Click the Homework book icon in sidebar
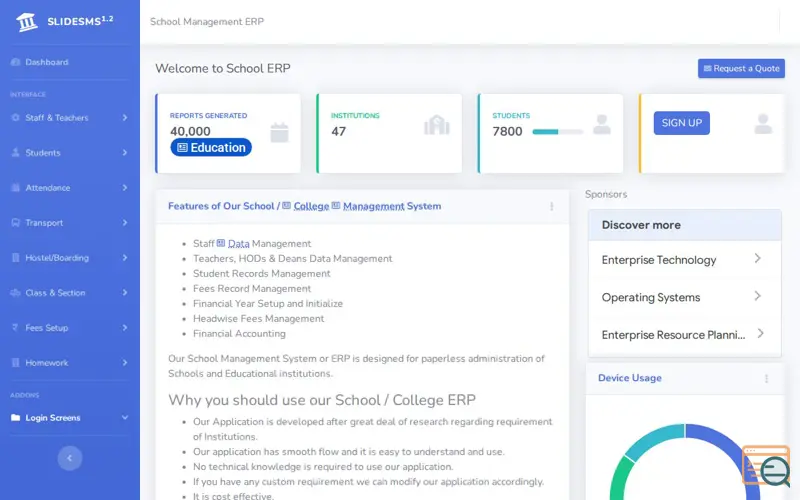Screen dimensions: 800x500 pyautogui.click(x=15, y=363)
